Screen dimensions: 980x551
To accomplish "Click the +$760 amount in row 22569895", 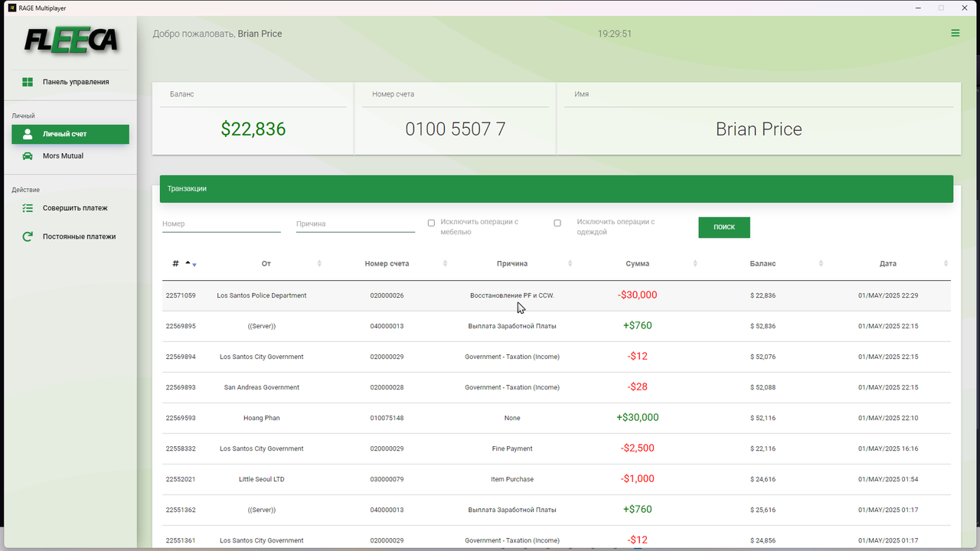I will tap(637, 326).
